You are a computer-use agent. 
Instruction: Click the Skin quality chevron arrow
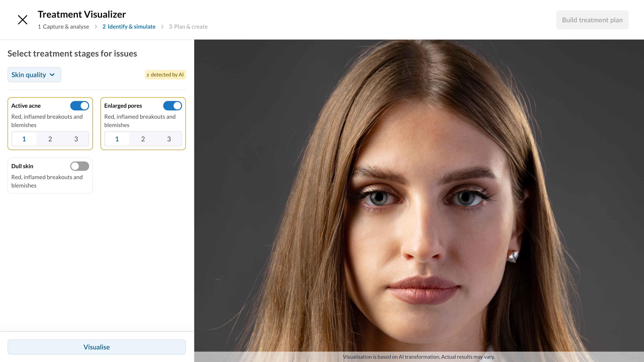point(52,75)
